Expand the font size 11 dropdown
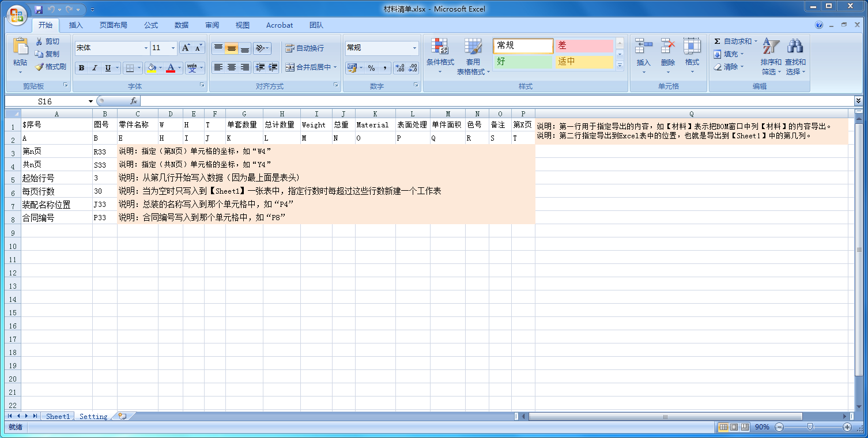 tap(173, 48)
